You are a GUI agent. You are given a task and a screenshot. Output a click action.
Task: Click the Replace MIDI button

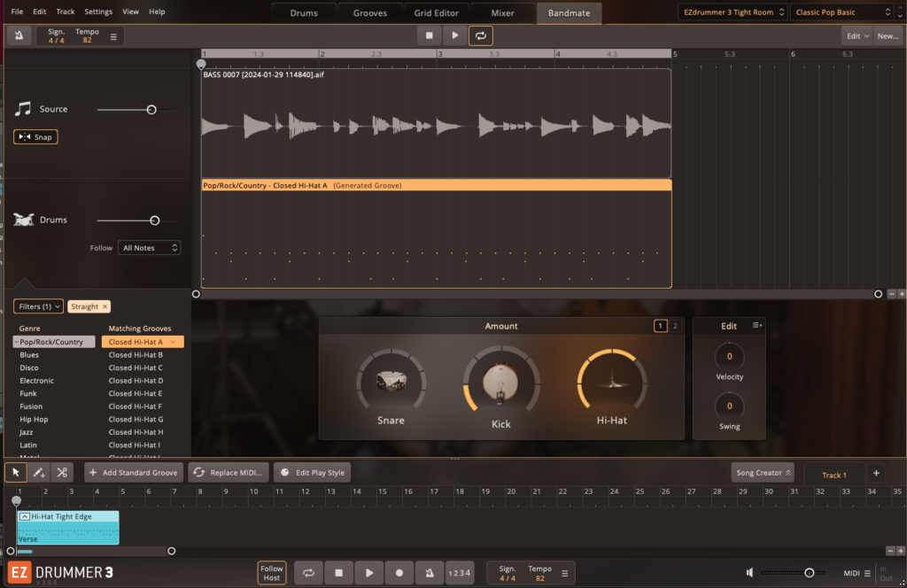(x=228, y=473)
